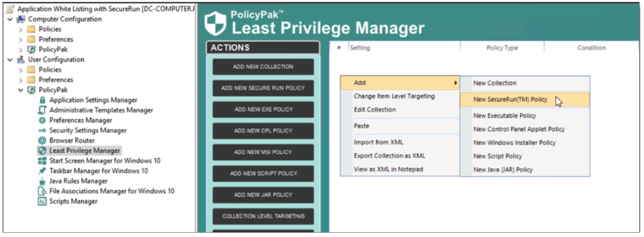Click the Preferences folder icon under User Configuration
Screen dimensions: 644x237
[31, 80]
